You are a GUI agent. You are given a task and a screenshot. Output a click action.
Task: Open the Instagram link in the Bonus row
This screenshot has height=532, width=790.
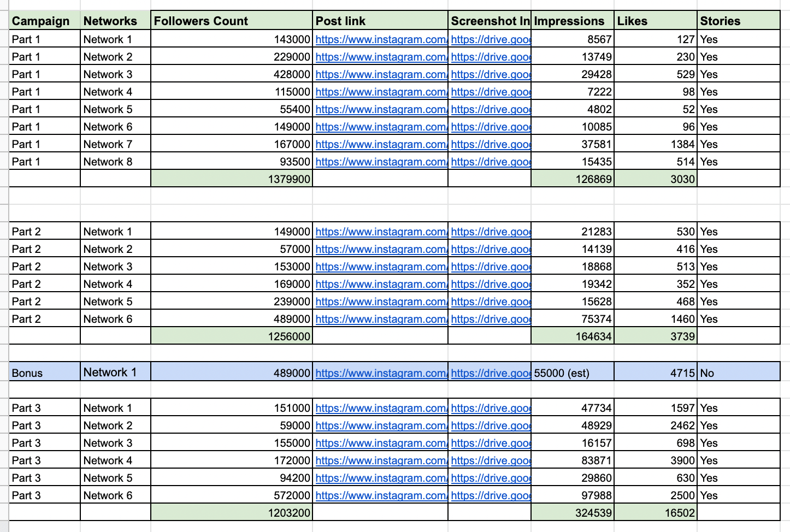381,373
